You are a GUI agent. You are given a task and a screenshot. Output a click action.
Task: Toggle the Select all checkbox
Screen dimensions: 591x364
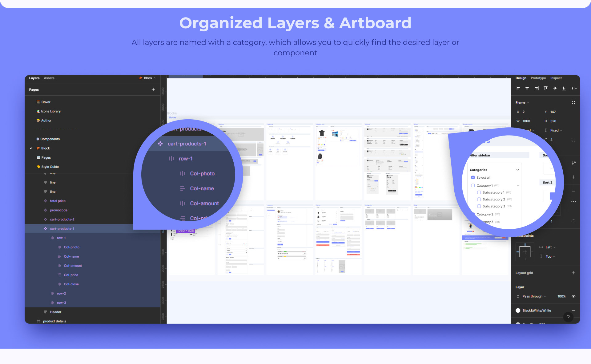click(x=473, y=177)
